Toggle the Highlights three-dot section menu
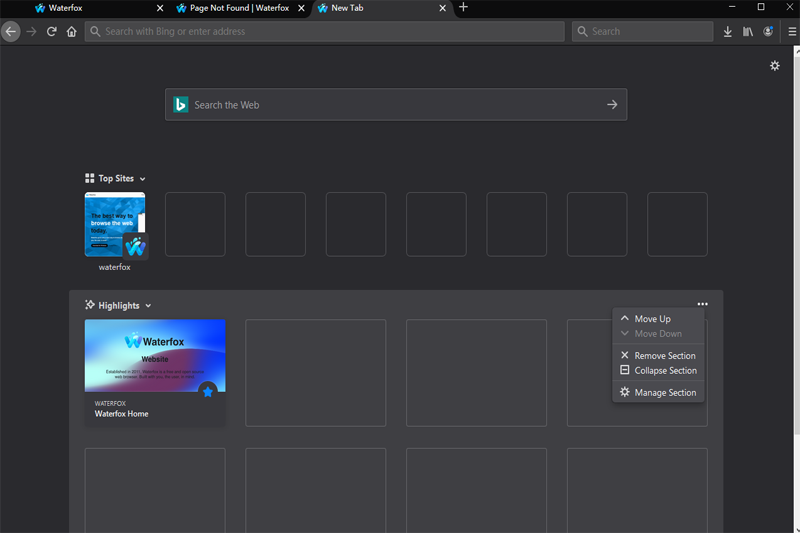800x533 pixels. [x=702, y=304]
